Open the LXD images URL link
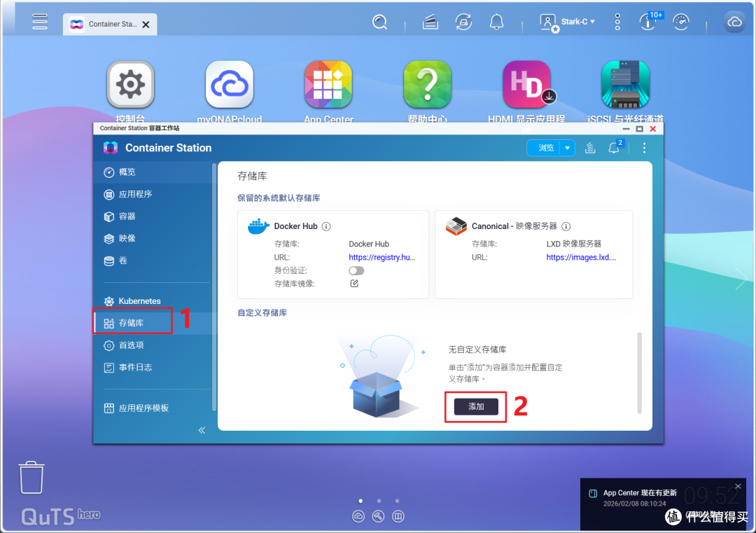 click(x=581, y=258)
